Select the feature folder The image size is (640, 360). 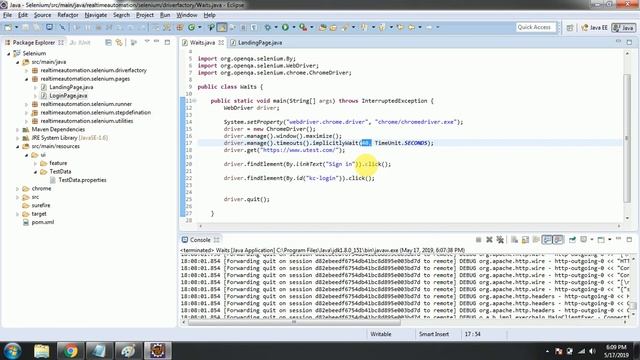click(x=58, y=163)
